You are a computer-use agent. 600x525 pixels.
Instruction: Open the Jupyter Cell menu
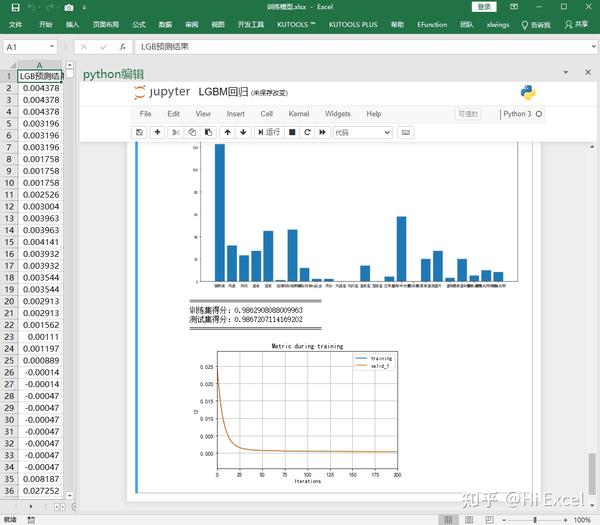pos(267,114)
